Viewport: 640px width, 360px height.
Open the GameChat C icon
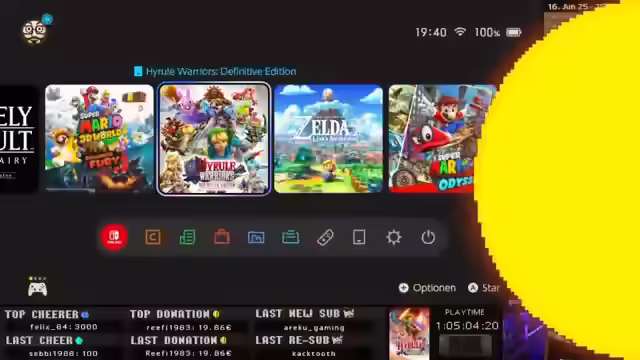[153, 237]
